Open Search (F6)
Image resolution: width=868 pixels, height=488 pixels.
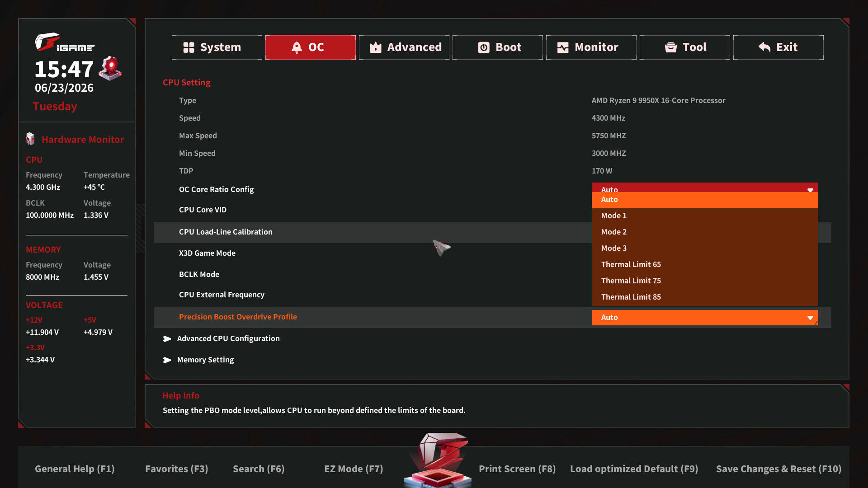pos(259,469)
